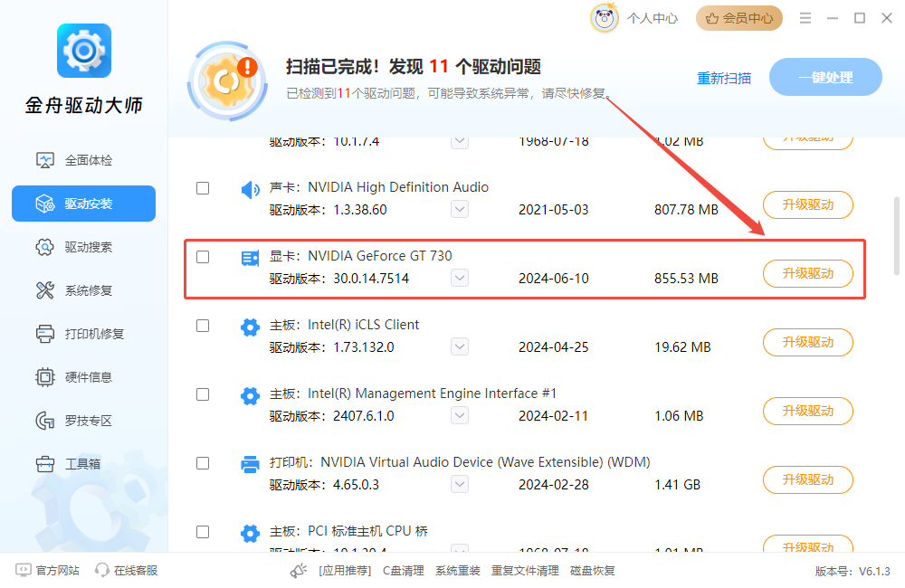
Task: Open the 罗技专区 section
Action: (x=83, y=421)
